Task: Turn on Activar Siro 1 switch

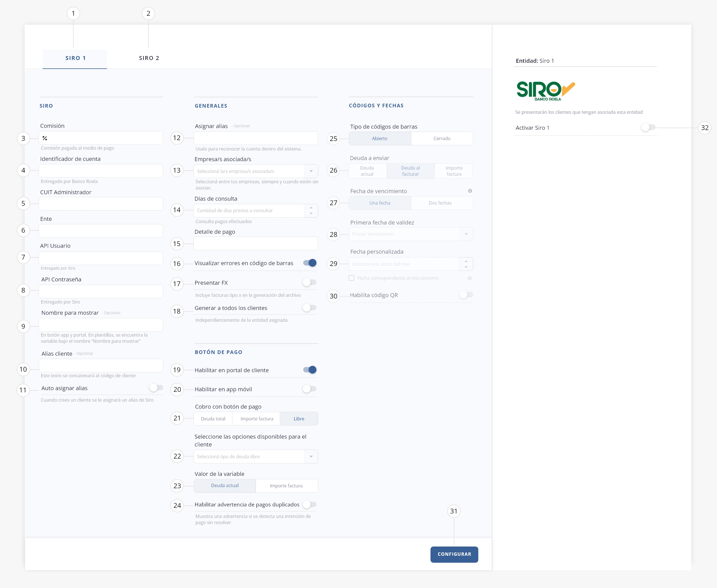Action: pyautogui.click(x=648, y=127)
